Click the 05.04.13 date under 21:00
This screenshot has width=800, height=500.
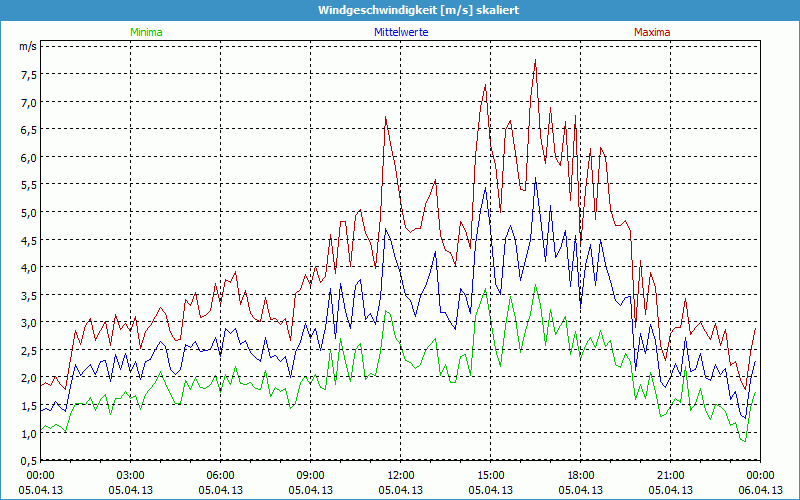point(670,490)
